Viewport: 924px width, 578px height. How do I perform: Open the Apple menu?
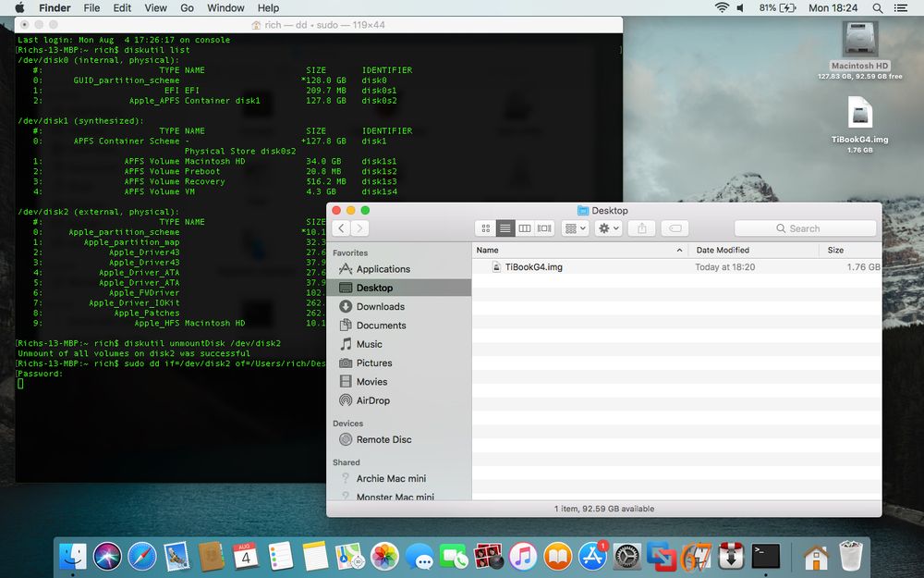point(19,7)
